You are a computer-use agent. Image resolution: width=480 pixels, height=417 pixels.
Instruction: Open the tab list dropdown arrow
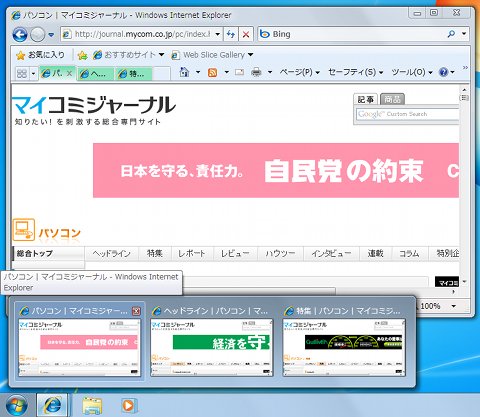33,73
